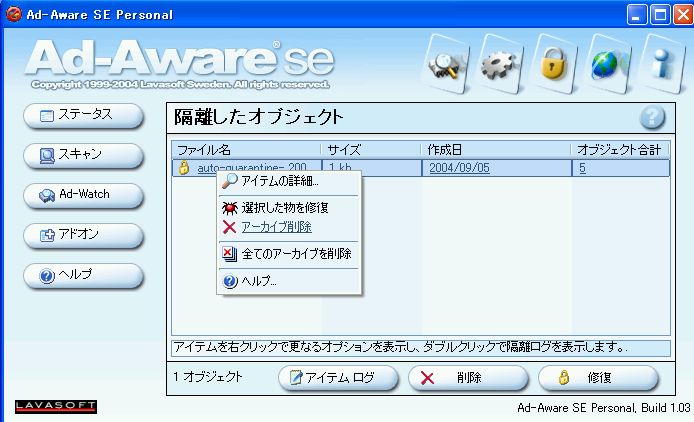
Task: Sort by ファイル名 column header
Action: (x=246, y=150)
